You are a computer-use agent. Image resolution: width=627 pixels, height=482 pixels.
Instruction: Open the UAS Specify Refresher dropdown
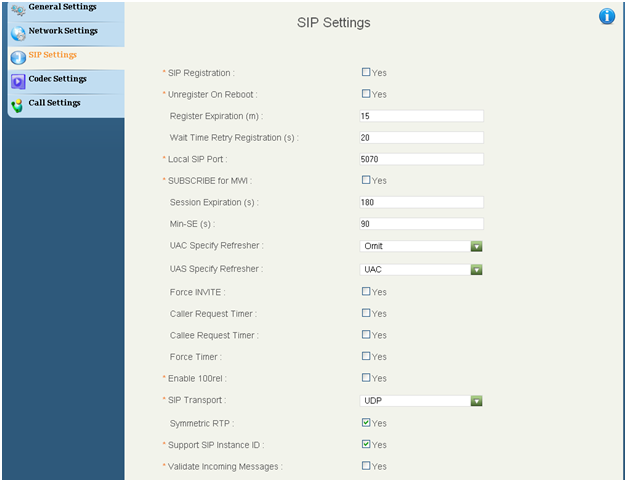476,270
